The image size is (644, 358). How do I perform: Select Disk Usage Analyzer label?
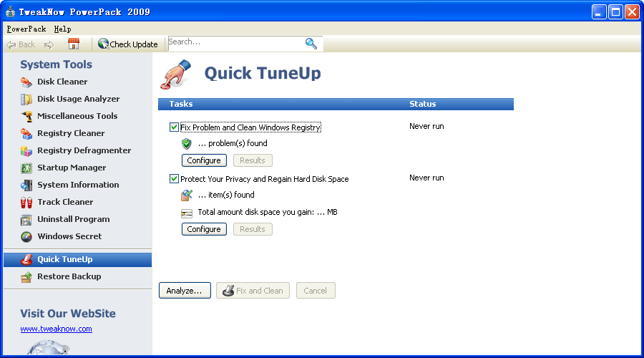[x=79, y=99]
